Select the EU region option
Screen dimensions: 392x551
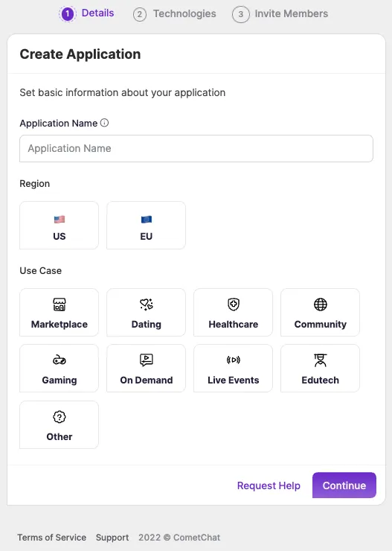[146, 226]
